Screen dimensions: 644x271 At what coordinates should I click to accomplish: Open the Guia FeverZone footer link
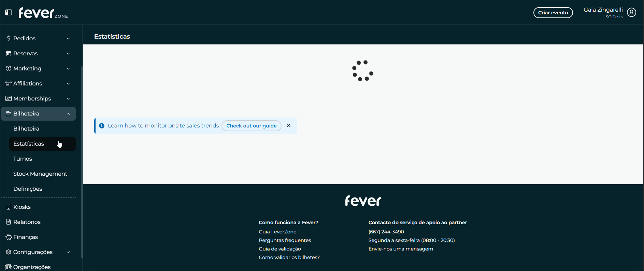pyautogui.click(x=277, y=232)
